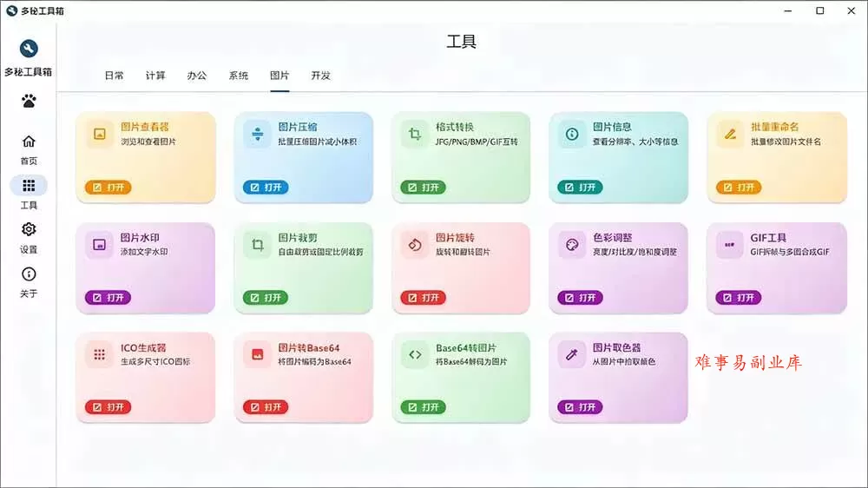This screenshot has width=868, height=488.
Task: Click the 图片转Base64 image icon
Action: 258,354
